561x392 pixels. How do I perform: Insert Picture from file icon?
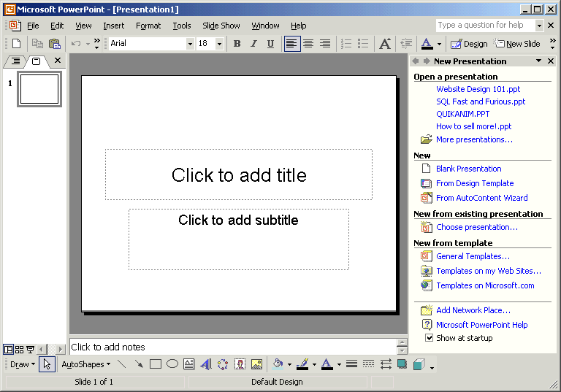pyautogui.click(x=257, y=364)
